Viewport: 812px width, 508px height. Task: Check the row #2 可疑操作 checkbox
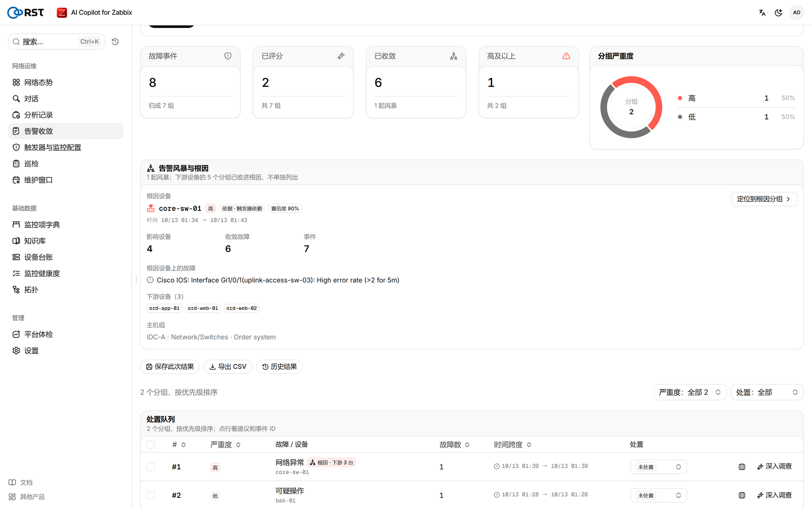(x=151, y=495)
